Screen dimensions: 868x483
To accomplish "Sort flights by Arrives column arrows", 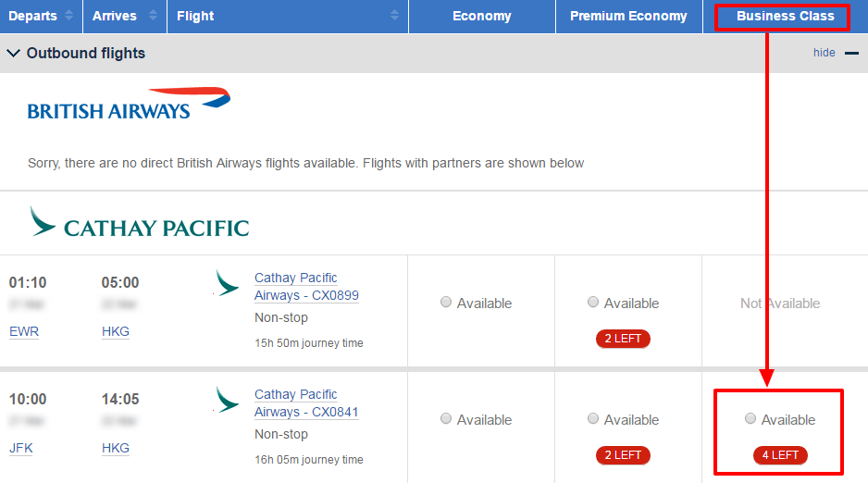I will tap(153, 16).
